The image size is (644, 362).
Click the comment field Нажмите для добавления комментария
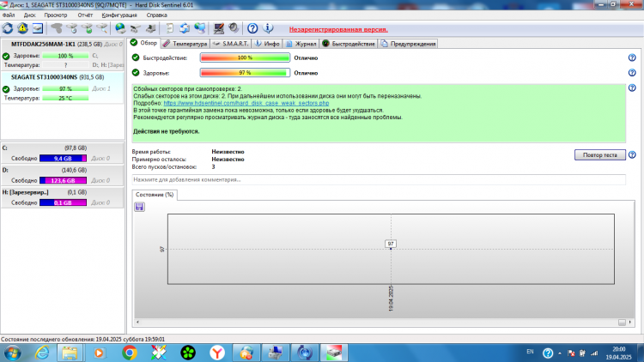379,179
